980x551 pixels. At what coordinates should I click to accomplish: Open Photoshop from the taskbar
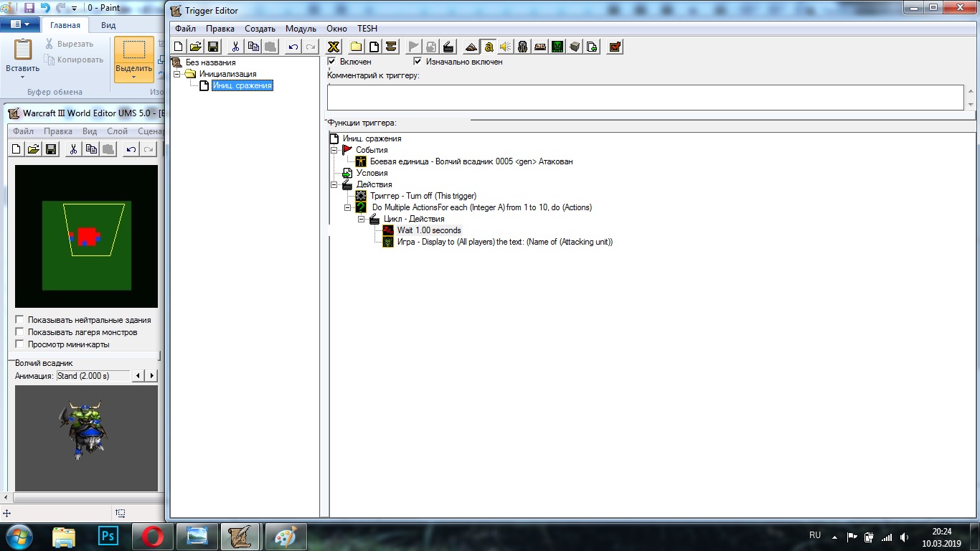pos(108,536)
